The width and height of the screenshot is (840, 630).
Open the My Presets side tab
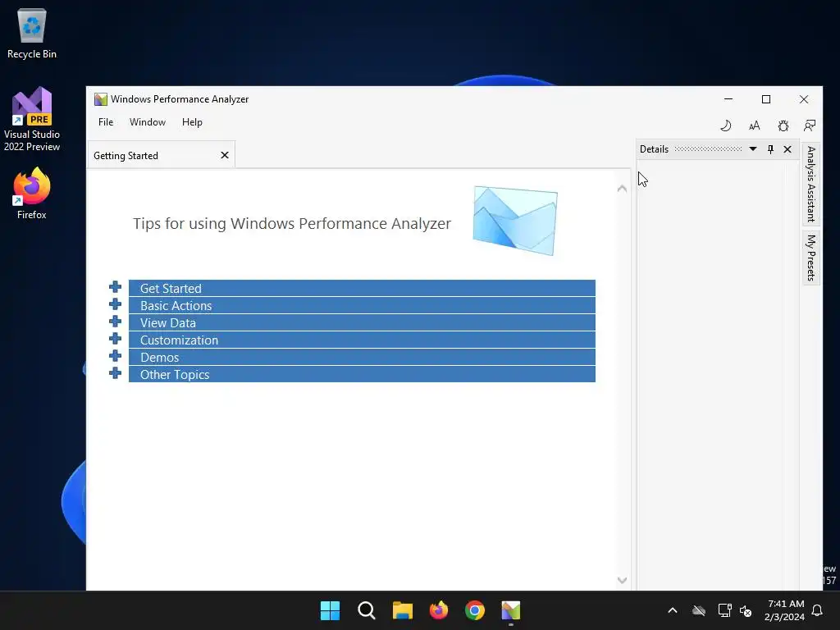click(811, 257)
